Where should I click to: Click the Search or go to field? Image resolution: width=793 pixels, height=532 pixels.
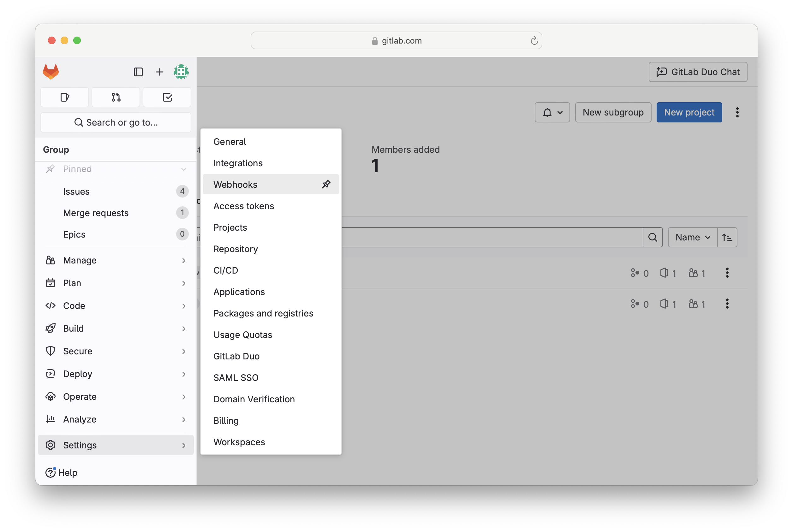click(x=116, y=122)
